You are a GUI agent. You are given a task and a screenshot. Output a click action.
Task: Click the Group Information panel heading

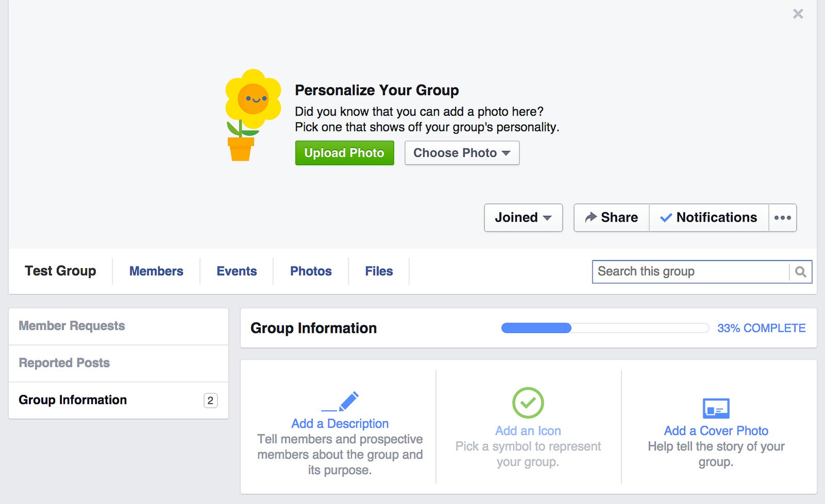313,328
